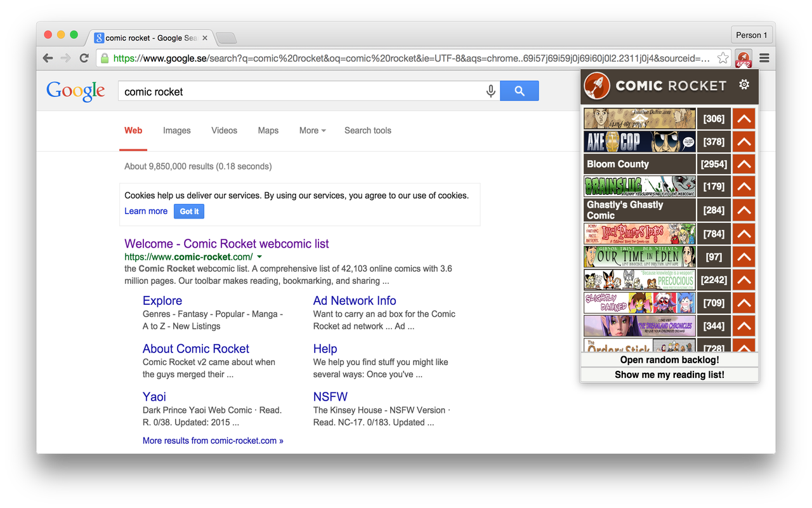This screenshot has width=812, height=508.
Task: Click up arrow for Slightly Damned
Action: 743,303
